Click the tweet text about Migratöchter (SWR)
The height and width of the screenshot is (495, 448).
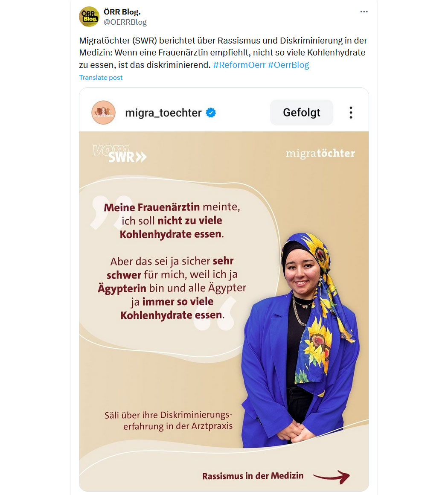[223, 52]
